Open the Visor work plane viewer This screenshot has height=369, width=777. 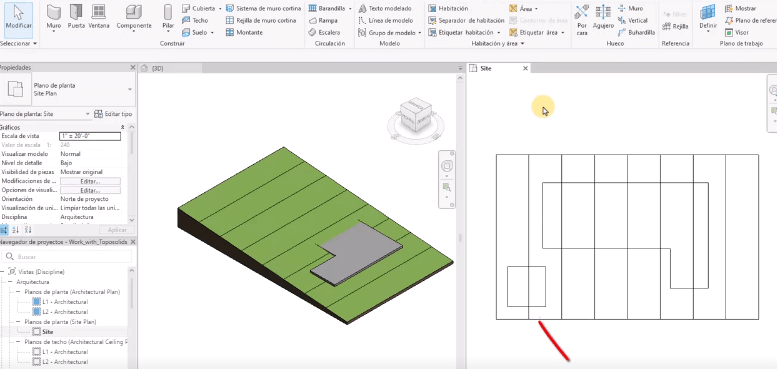click(736, 32)
